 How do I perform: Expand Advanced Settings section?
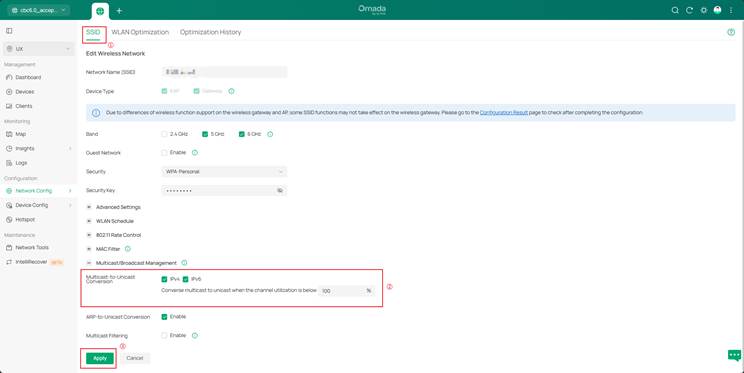pyautogui.click(x=89, y=207)
